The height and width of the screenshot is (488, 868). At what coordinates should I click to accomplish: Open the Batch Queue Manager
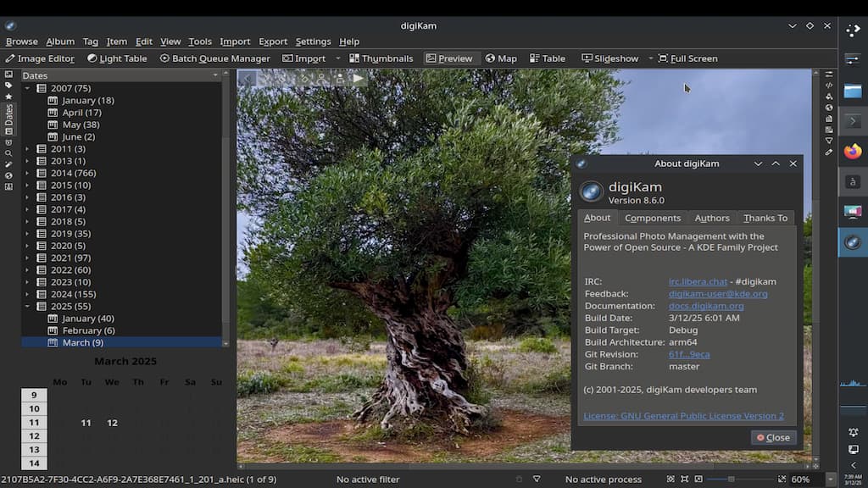tap(214, 58)
